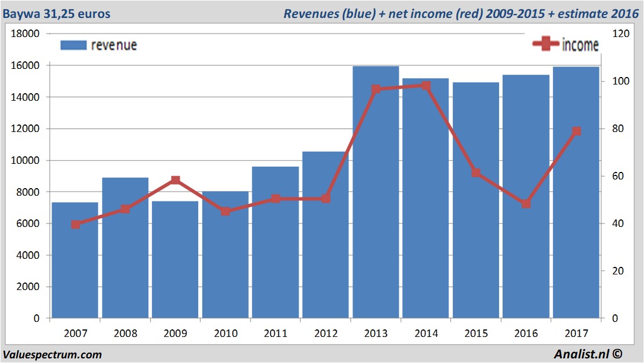Viewport: 644px width, 363px height.
Task: Select the 2011 revenue bar
Action: 275,242
